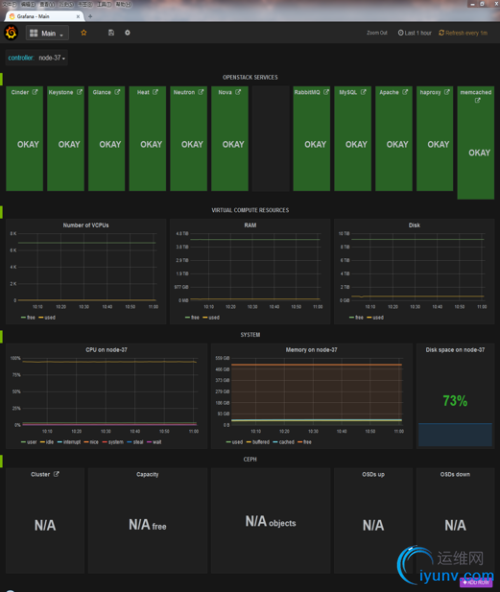Expand the CEPH row handle
Screen dimensions: 500x592
[2, 461]
